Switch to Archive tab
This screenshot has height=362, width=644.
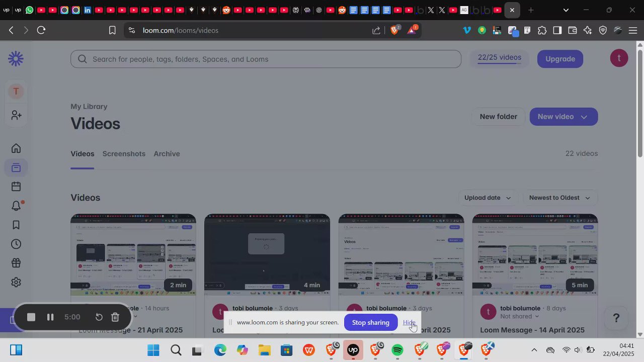point(167,154)
